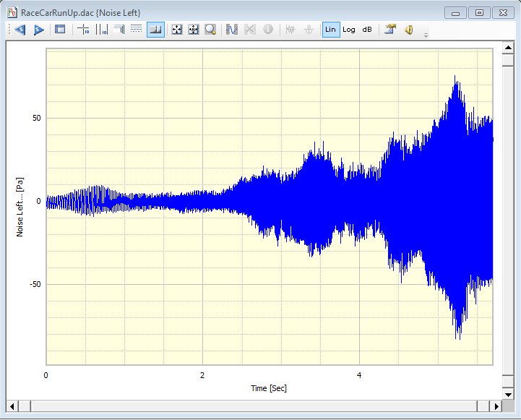Toggle the grid lines icon
521x420 pixels.
pos(136,30)
